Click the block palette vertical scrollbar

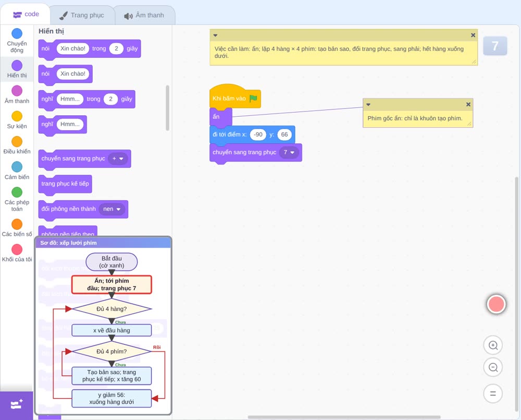click(167, 108)
